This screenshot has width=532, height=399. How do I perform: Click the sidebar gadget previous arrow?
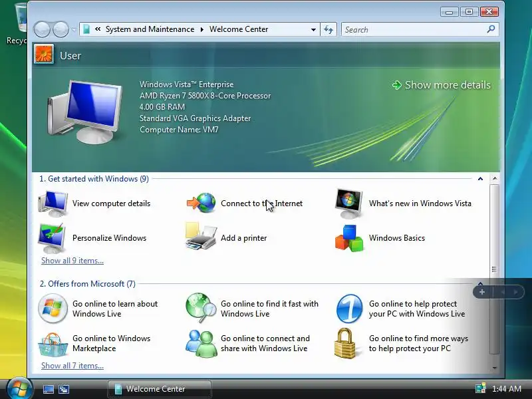[503, 292]
